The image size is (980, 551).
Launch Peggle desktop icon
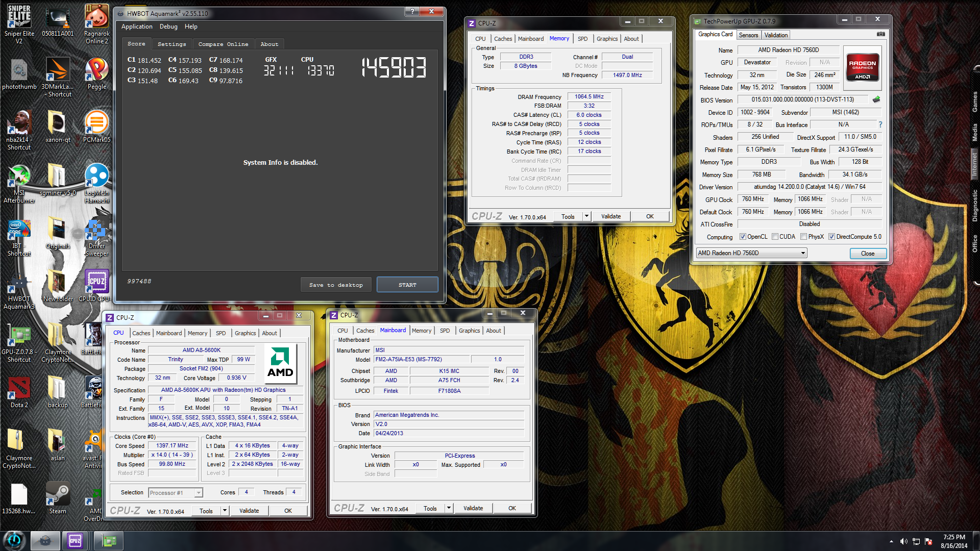coord(96,73)
